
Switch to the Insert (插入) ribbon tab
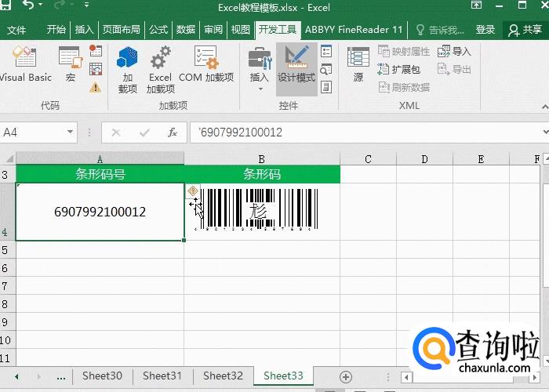[84, 30]
